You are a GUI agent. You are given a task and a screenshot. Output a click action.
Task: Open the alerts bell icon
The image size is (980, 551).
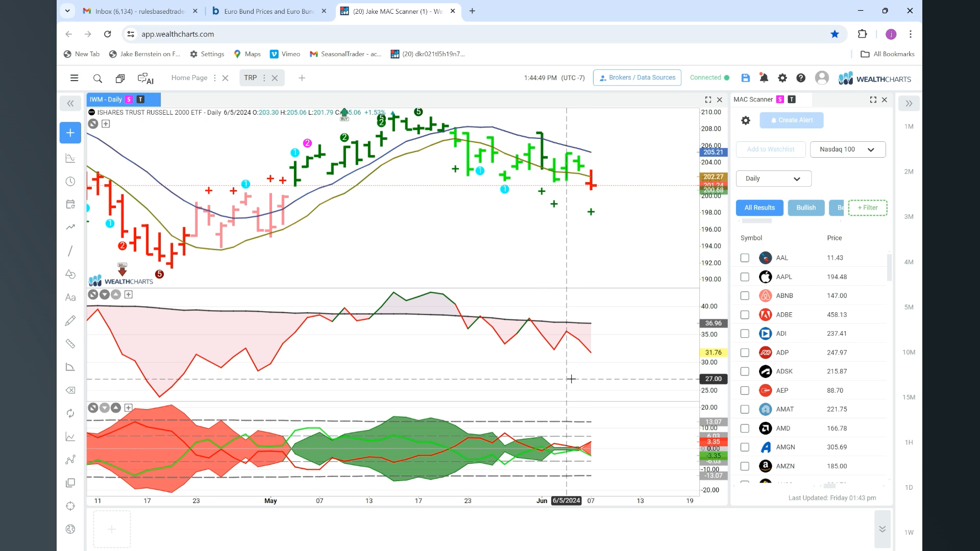[x=764, y=78]
